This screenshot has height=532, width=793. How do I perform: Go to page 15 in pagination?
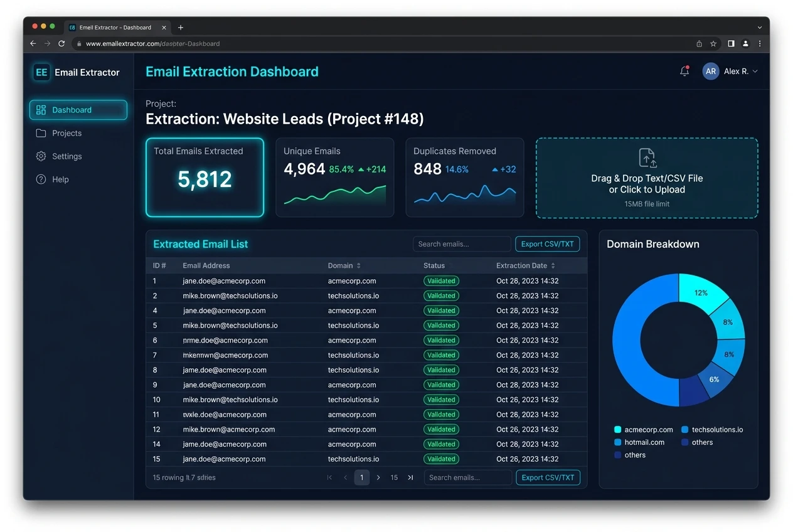pyautogui.click(x=394, y=477)
